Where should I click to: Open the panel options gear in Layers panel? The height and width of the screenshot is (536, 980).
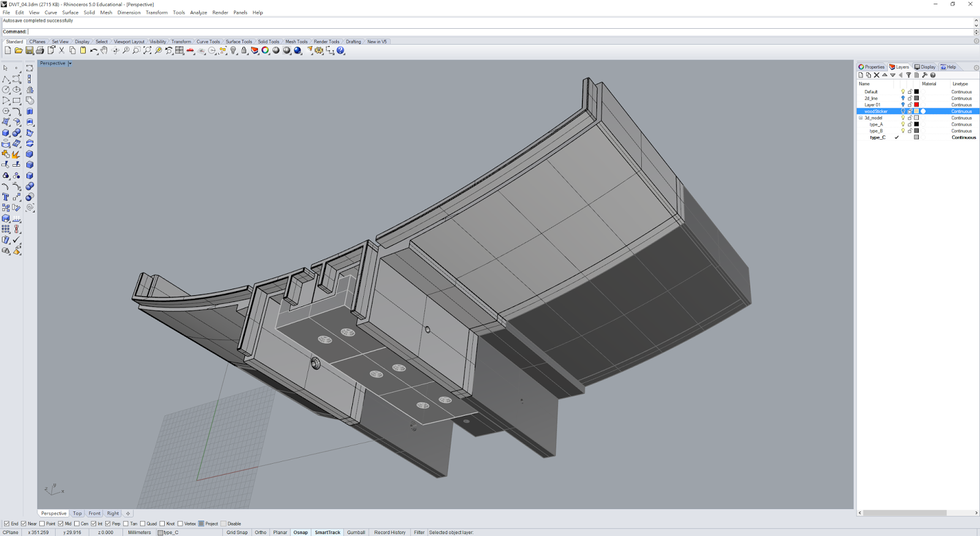pyautogui.click(x=976, y=67)
